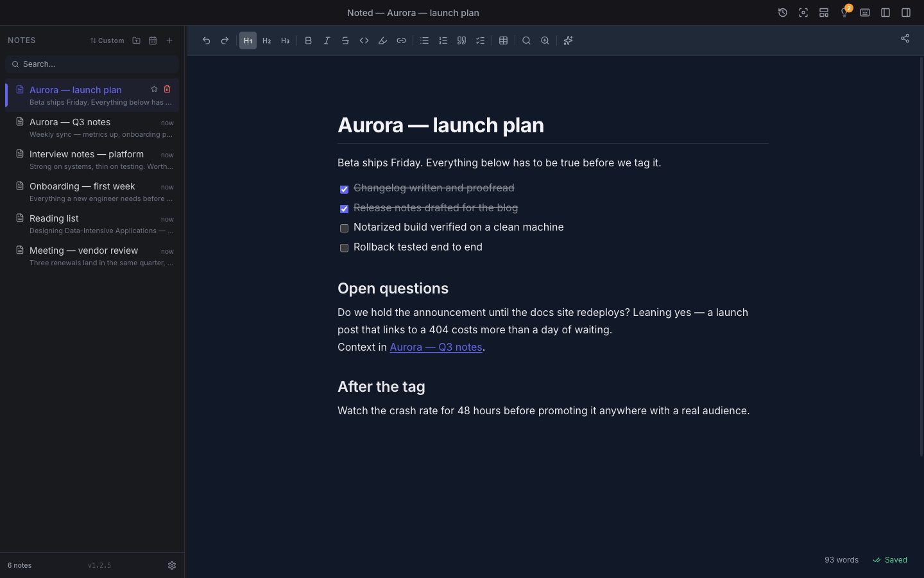Apply Heading 2 formatting
Screen dimensions: 924x578
[x=266, y=40]
